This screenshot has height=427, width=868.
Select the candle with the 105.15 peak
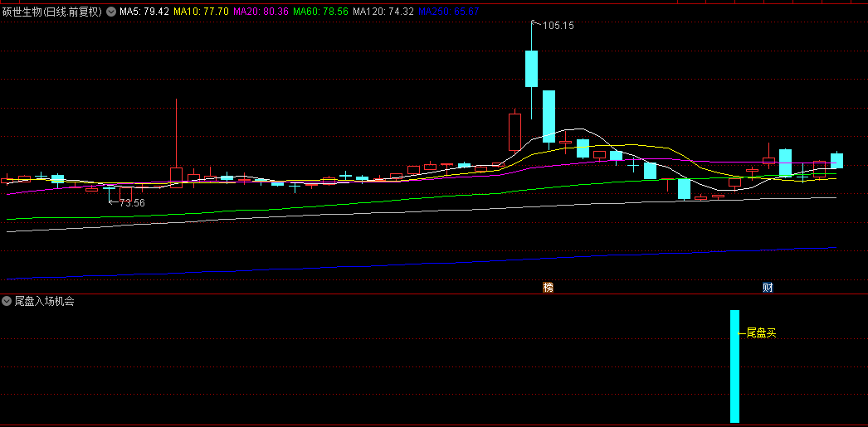[531, 69]
